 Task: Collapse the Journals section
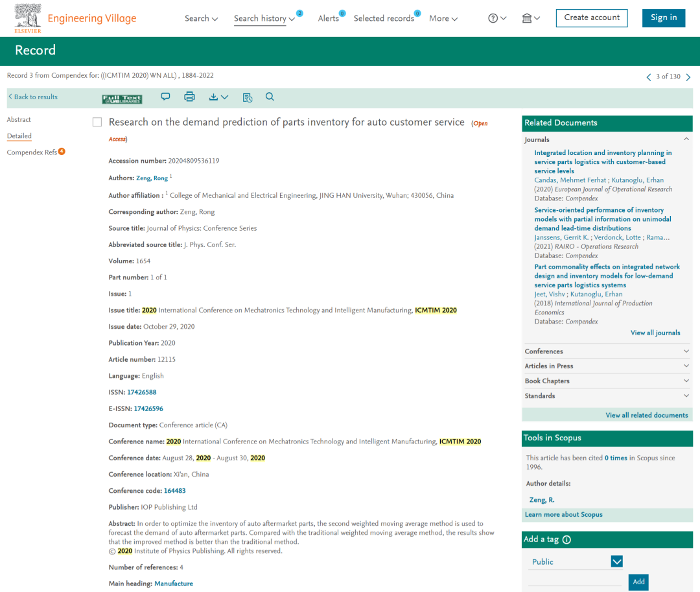(686, 139)
